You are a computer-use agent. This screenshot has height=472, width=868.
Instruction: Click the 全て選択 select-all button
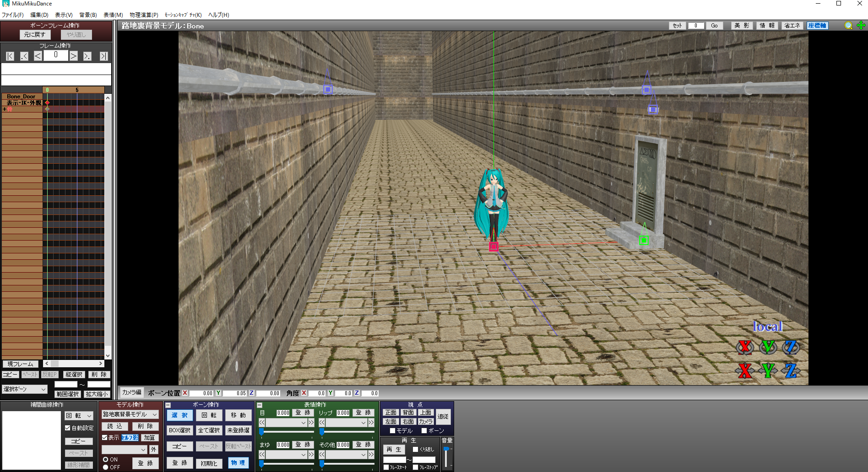209,430
